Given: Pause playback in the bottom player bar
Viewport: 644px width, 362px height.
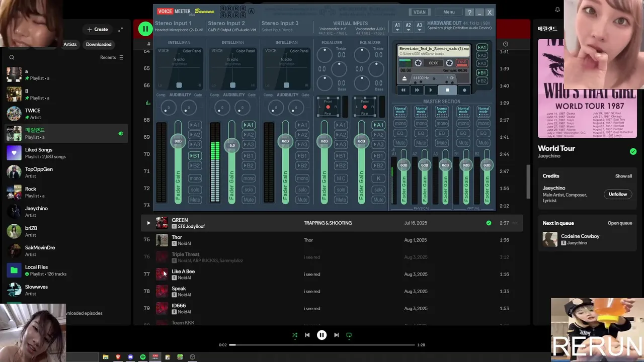Looking at the screenshot, I should point(322,335).
